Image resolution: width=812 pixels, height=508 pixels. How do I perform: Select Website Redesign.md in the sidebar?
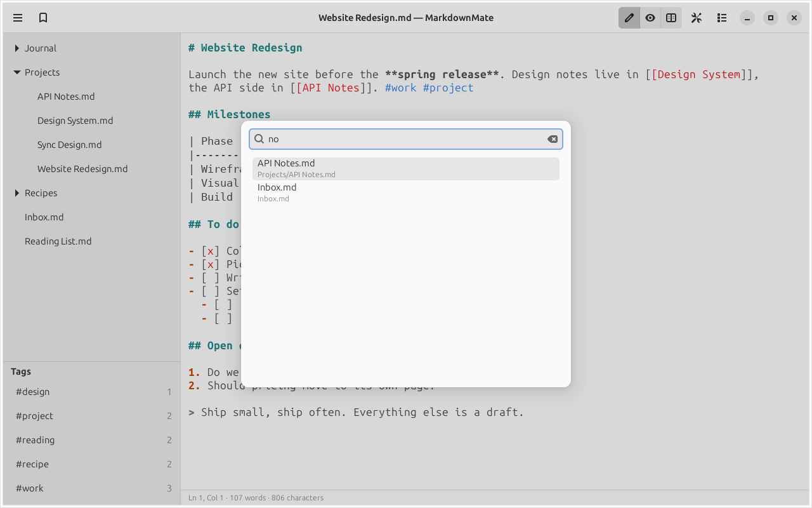92,169
